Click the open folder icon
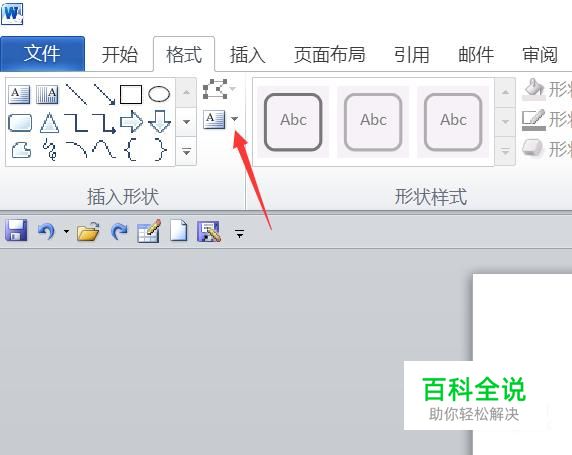 88,231
